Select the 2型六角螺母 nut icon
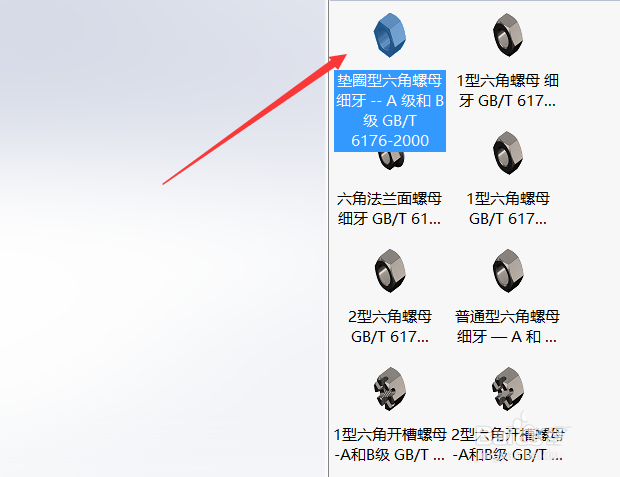This screenshot has height=477, width=620. (x=390, y=271)
